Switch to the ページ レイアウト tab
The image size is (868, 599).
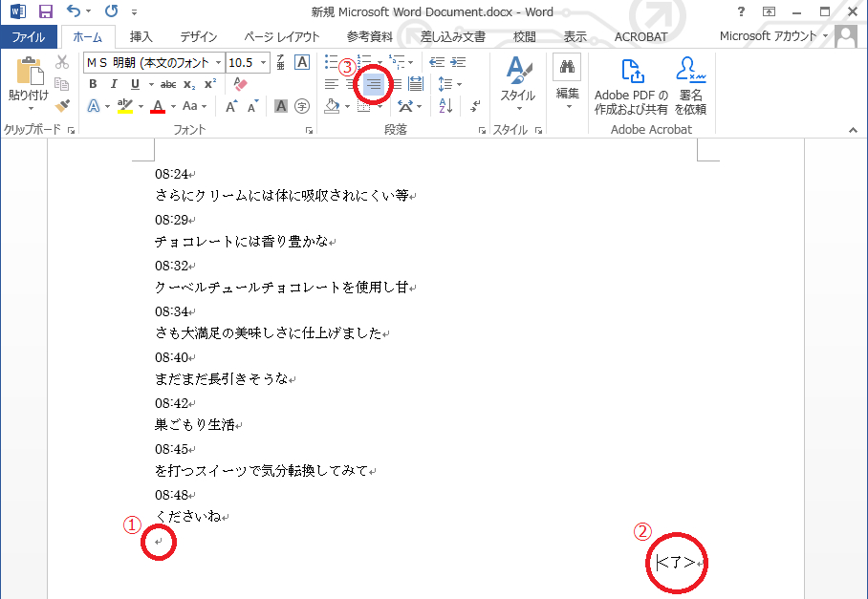pyautogui.click(x=282, y=37)
